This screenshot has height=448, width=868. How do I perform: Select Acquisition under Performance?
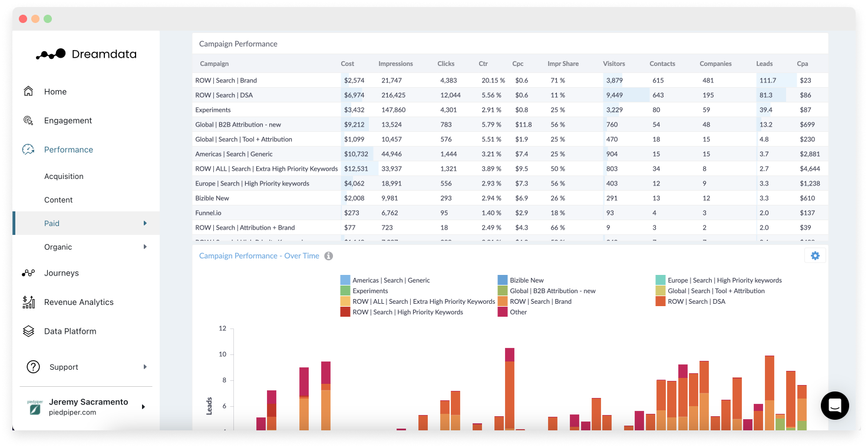[x=64, y=176]
